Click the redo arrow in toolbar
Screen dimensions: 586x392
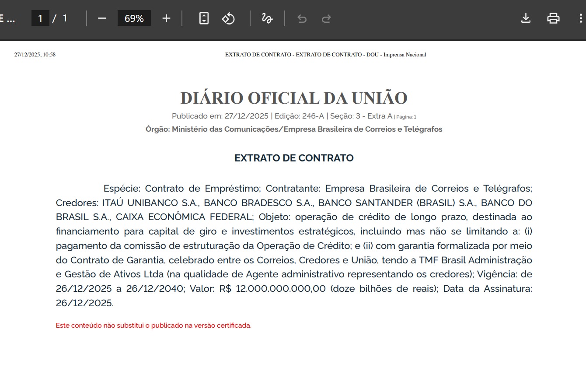pos(326,18)
